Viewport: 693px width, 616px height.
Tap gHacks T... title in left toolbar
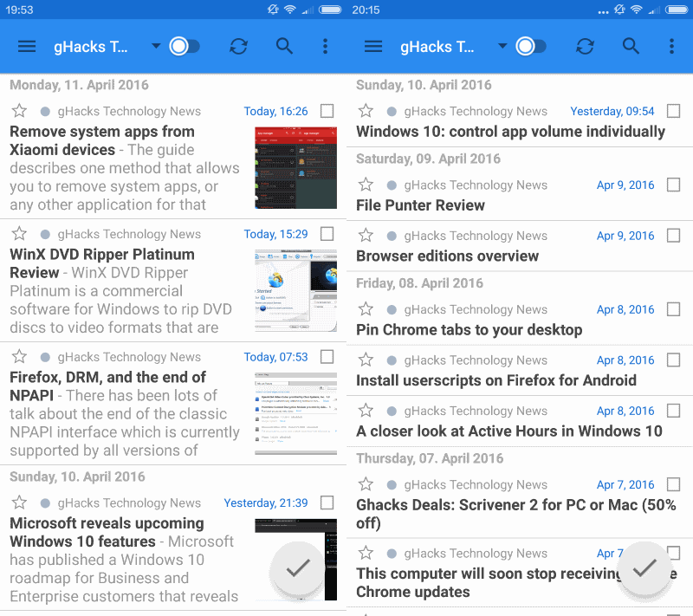tap(91, 47)
